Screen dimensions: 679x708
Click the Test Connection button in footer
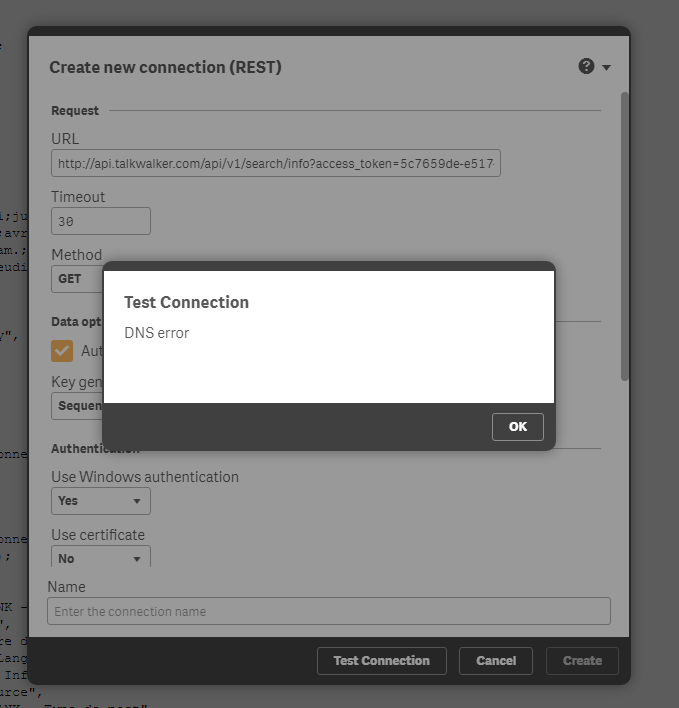pyautogui.click(x=381, y=661)
